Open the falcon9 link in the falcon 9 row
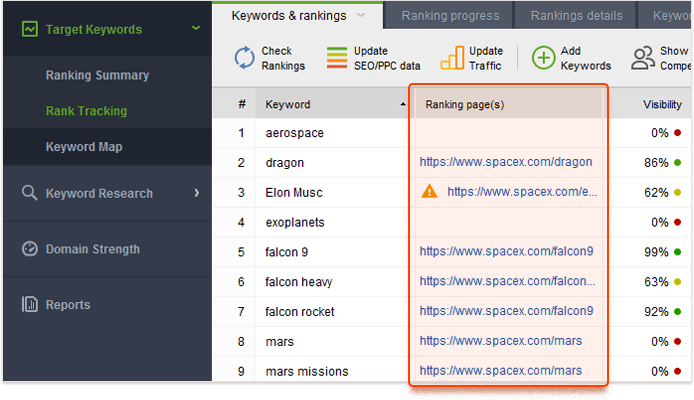Image resolution: width=694 pixels, height=400 pixels. pos(506,251)
